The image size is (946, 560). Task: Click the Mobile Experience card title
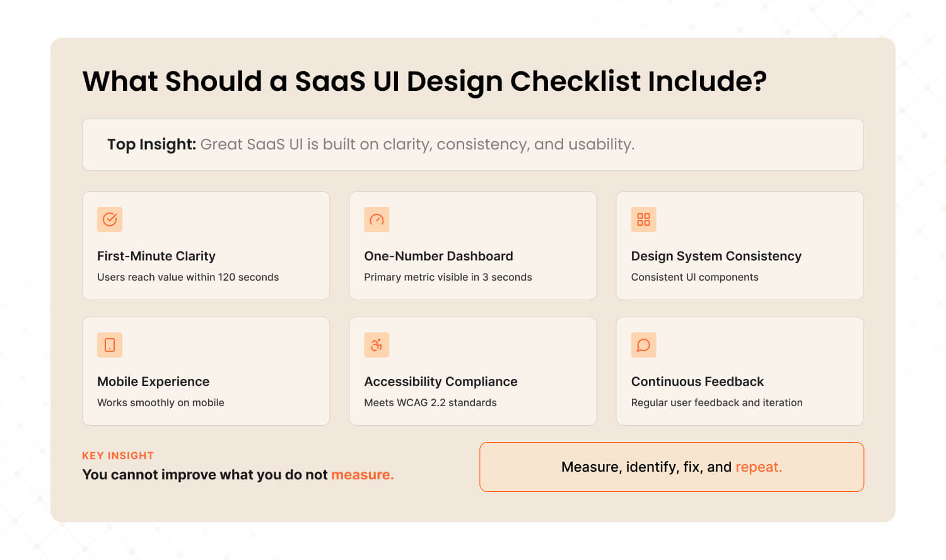[153, 382]
